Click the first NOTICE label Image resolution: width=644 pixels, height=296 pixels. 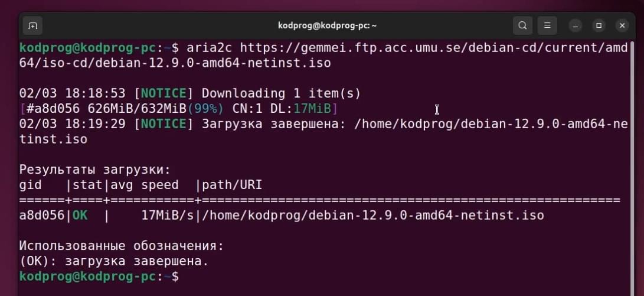(164, 93)
